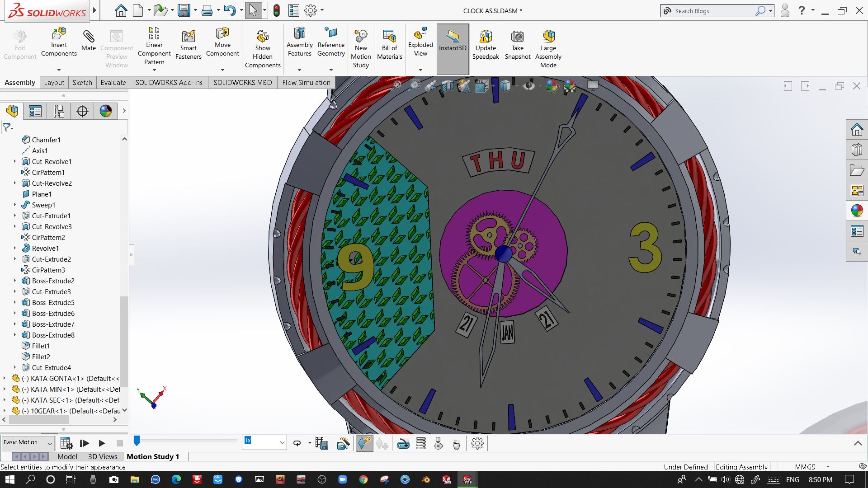Click the Mate tool icon
868x488 pixels.
(88, 37)
